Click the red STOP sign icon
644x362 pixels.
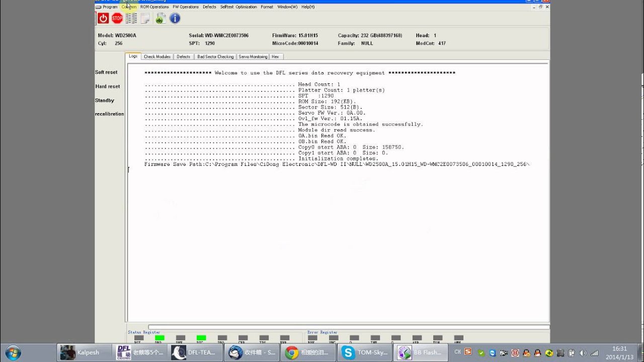117,19
